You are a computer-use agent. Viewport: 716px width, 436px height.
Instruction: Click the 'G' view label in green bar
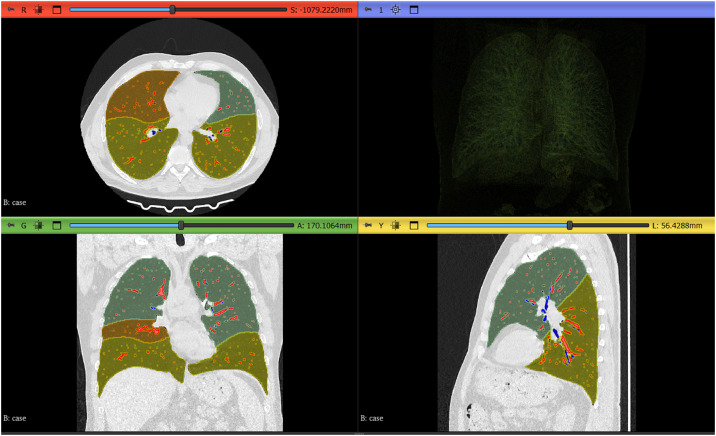[24, 225]
